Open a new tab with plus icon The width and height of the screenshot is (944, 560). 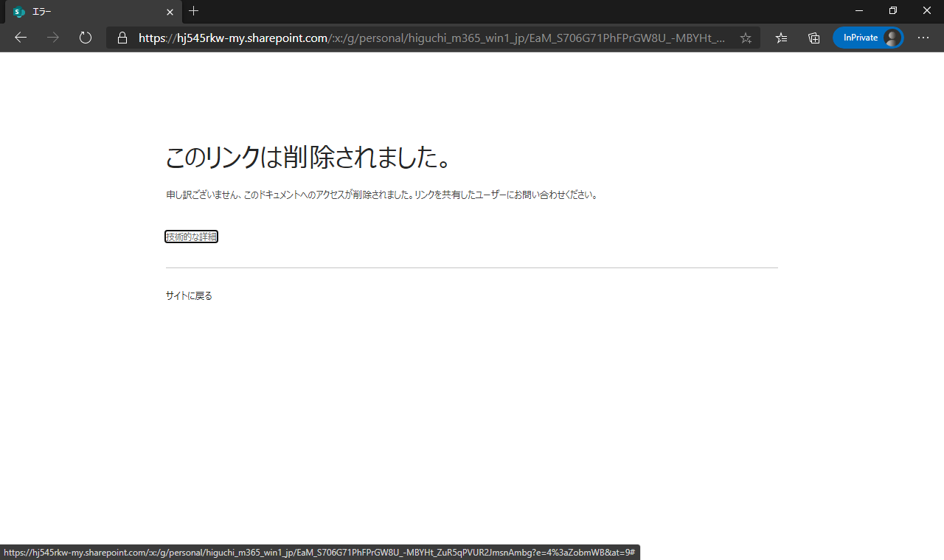(194, 11)
